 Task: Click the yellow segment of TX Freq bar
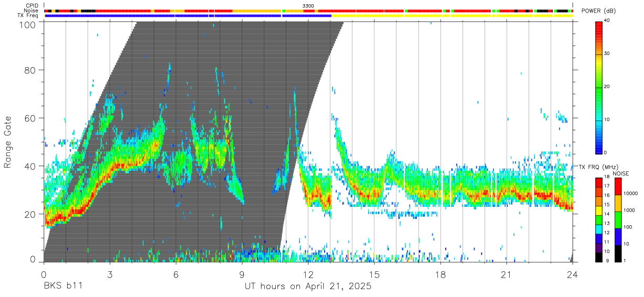pyautogui.click(x=452, y=16)
